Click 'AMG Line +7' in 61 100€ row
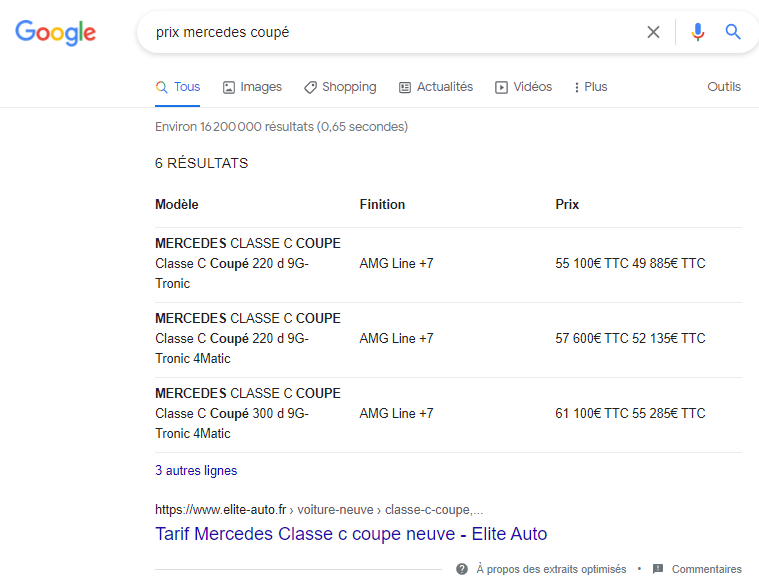This screenshot has height=583, width=759. coord(396,414)
